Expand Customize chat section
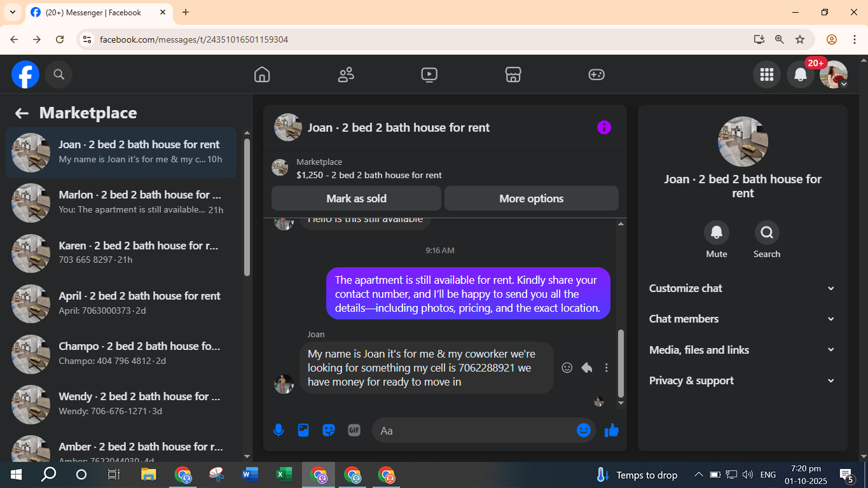Viewport: 868px width, 488px height. [742, 288]
